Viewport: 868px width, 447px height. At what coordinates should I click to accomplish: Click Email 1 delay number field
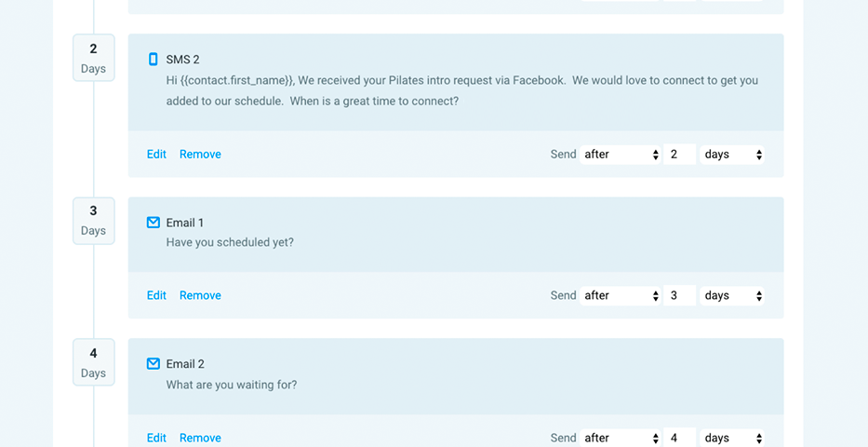pyautogui.click(x=680, y=296)
